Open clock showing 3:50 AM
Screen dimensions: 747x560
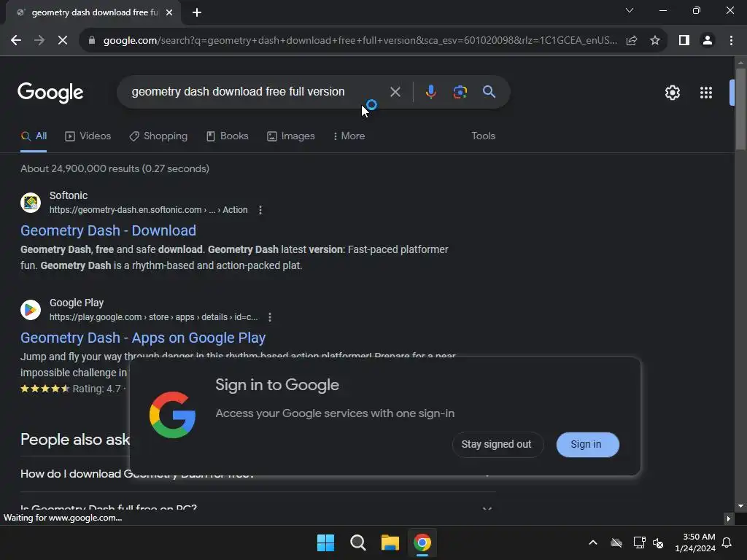[x=695, y=542]
